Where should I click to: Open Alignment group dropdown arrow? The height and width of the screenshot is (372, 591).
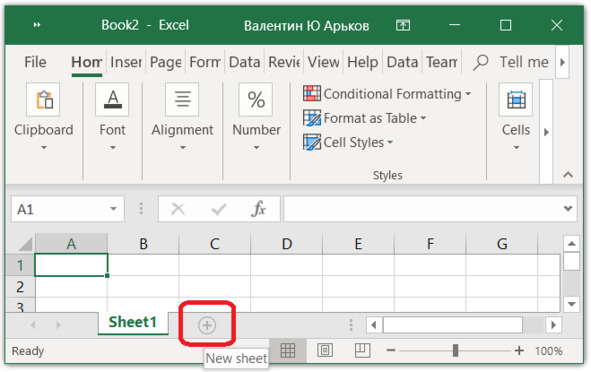(x=182, y=147)
